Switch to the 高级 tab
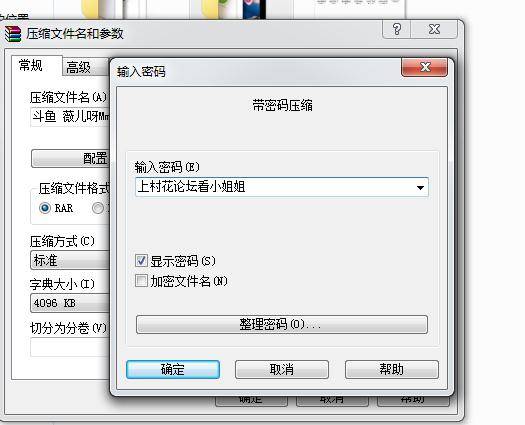 pyautogui.click(x=78, y=67)
